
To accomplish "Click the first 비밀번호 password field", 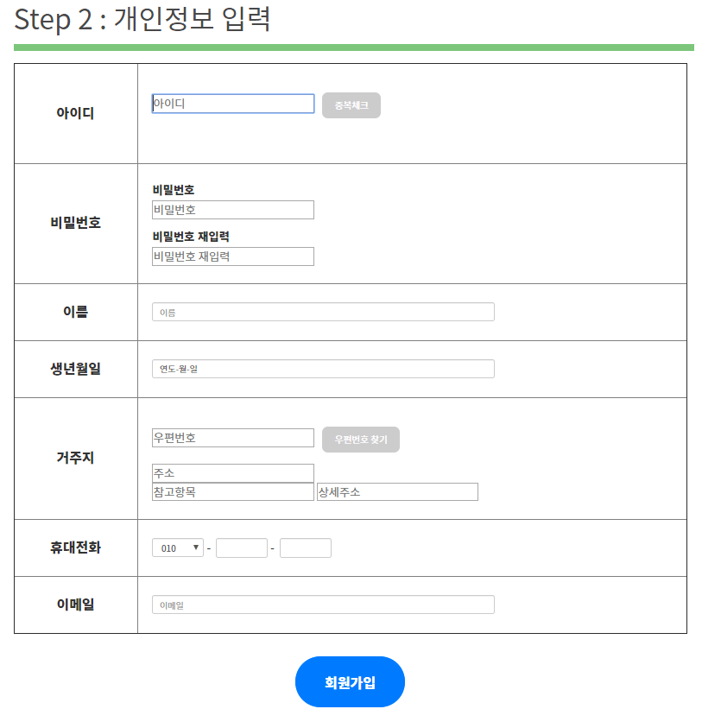I will pos(232,209).
